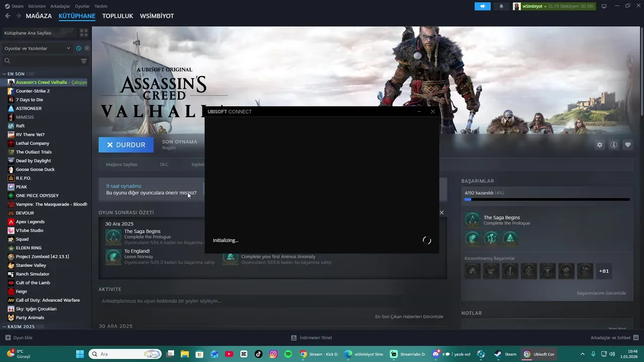Select Lethal Company from the list

[x=32, y=143]
